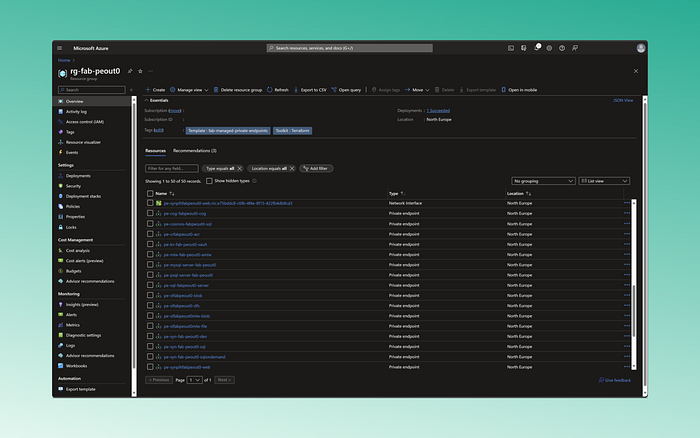
Task: Open the account avatar menu
Action: [641, 48]
